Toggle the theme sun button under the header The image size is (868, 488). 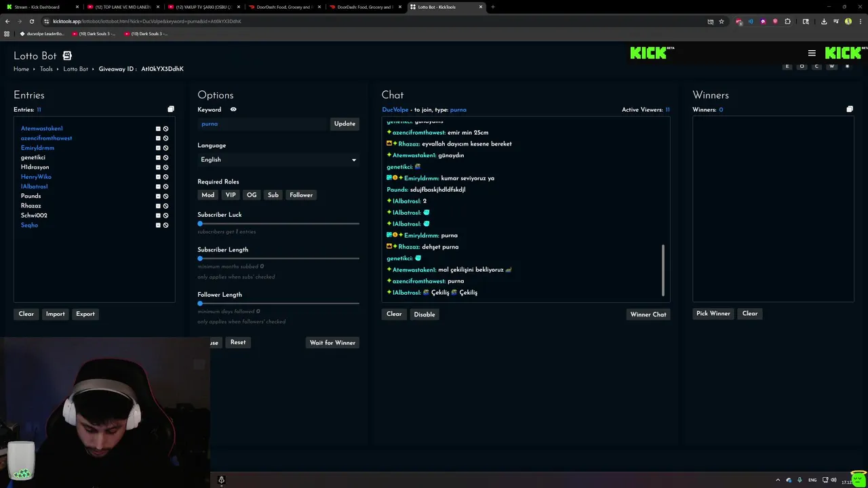coord(847,66)
